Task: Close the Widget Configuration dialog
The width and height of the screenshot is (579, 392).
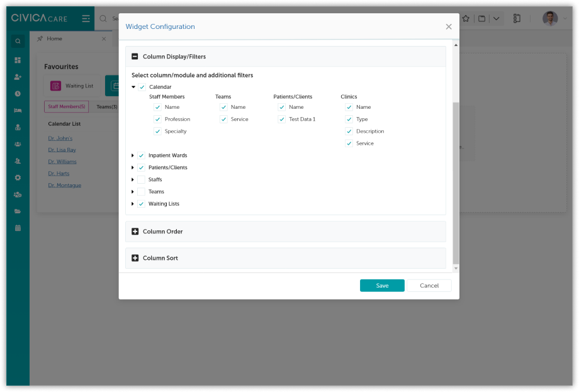Action: click(449, 26)
